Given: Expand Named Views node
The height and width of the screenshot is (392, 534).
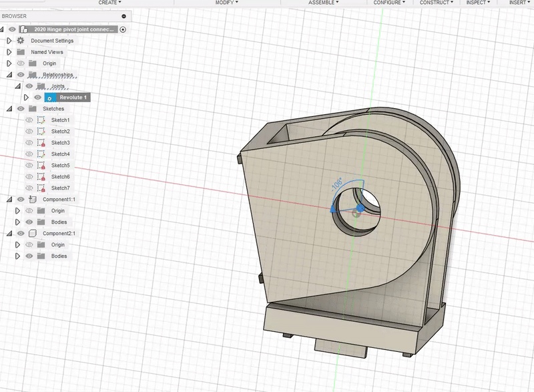Looking at the screenshot, I should point(9,52).
